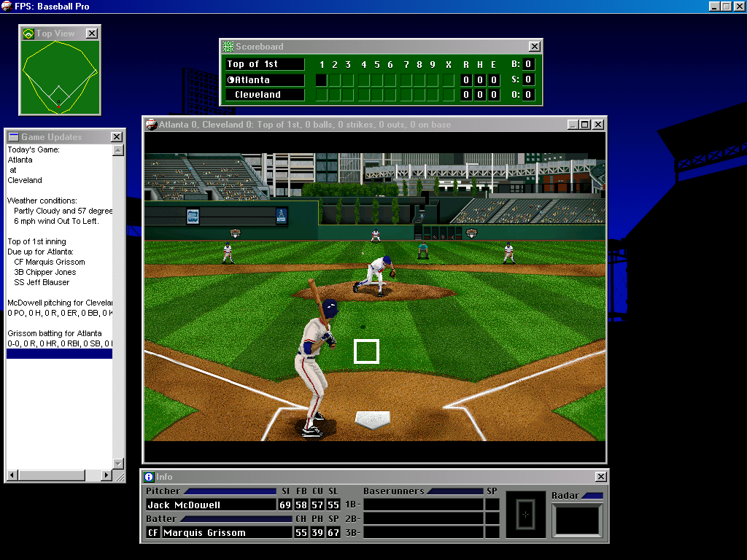Viewport: 747px width, 560px height.
Task: Click Cleveland's errors total cell
Action: (x=494, y=95)
